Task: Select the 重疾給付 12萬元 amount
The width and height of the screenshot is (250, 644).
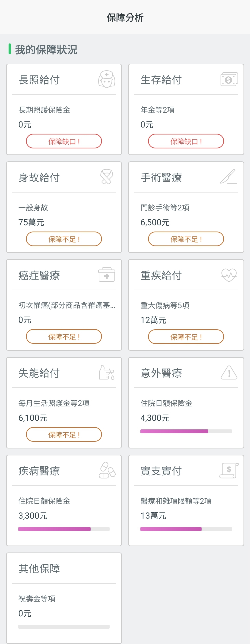Action: coord(153,320)
